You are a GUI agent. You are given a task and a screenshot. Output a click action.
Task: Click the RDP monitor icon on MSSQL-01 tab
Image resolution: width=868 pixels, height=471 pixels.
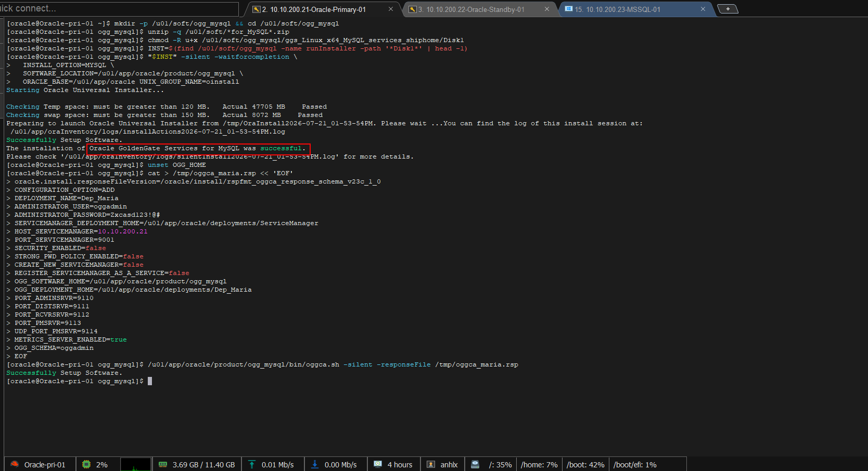(x=569, y=9)
